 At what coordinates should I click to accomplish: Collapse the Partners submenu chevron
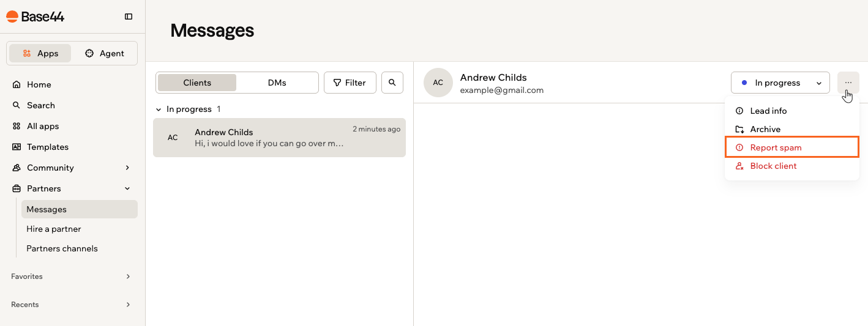(x=127, y=188)
